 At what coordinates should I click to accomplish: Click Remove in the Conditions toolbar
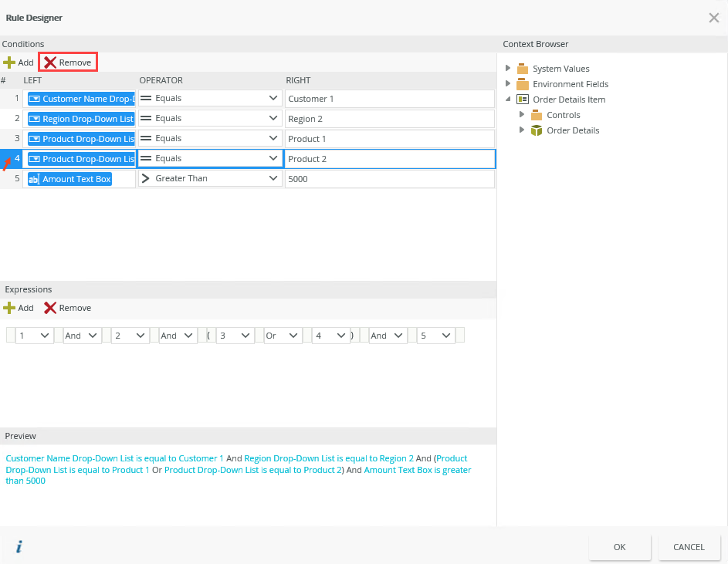point(67,62)
